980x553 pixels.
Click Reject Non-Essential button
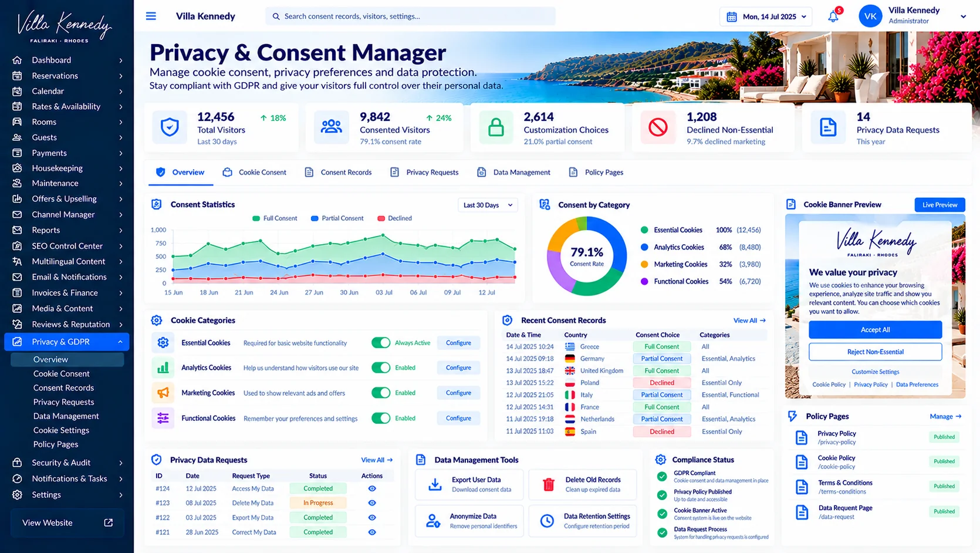coord(875,352)
